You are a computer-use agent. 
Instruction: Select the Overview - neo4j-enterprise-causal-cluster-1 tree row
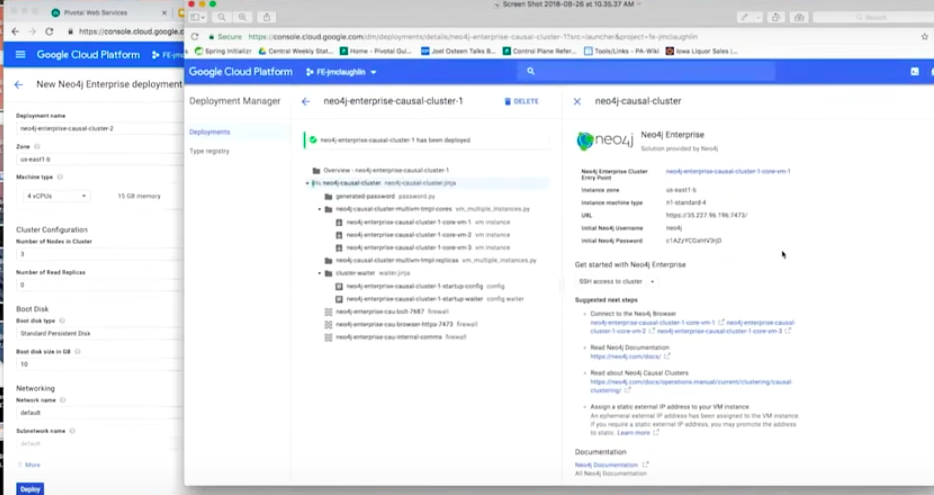pyautogui.click(x=426, y=170)
